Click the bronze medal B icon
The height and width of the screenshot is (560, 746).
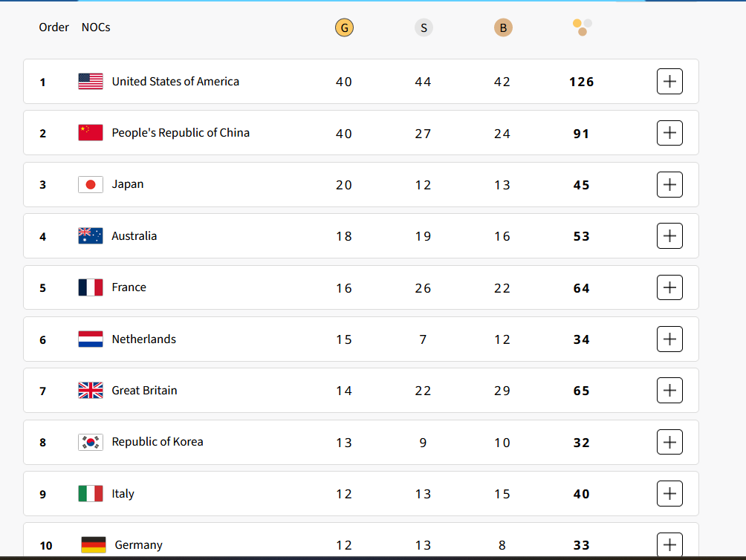click(x=503, y=28)
